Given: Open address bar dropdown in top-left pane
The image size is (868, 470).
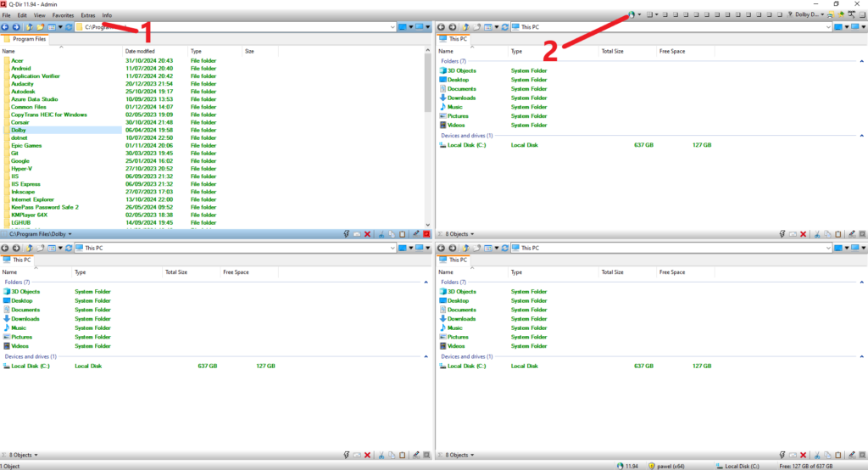Looking at the screenshot, I should (392, 27).
